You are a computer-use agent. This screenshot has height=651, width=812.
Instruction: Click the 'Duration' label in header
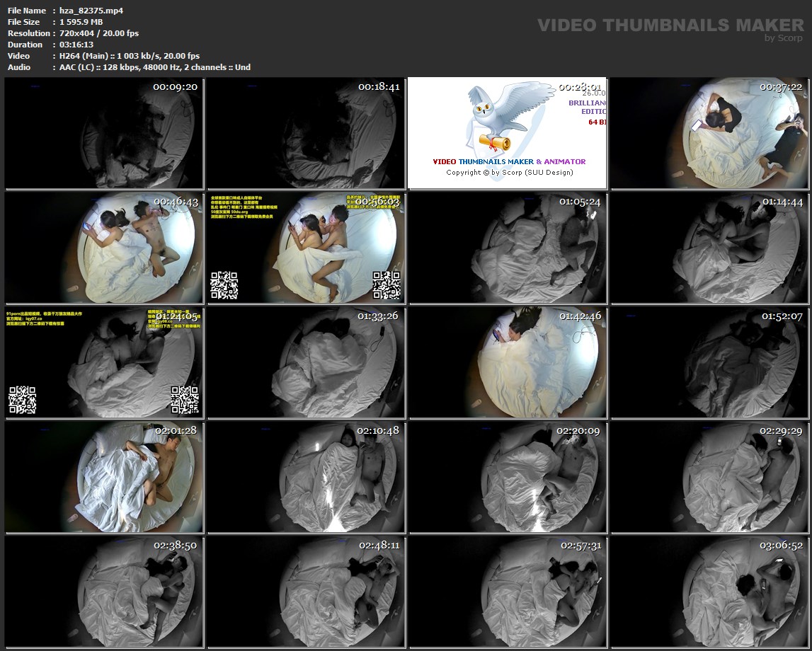coord(25,45)
